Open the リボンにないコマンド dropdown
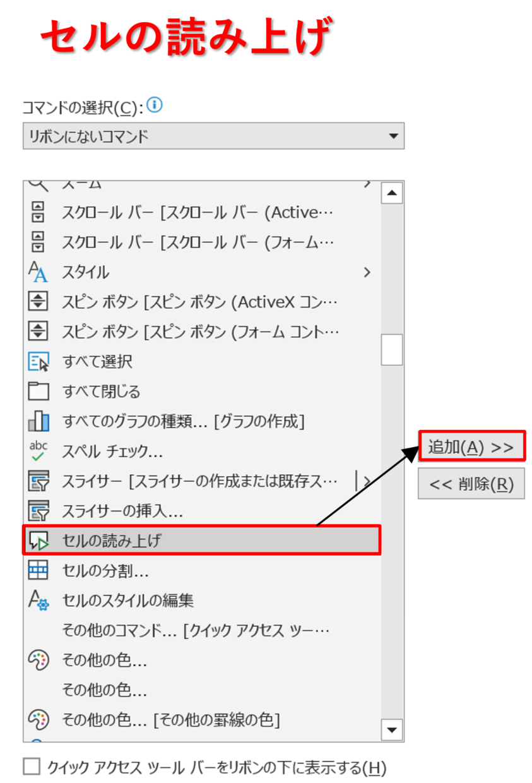Screen dimensions: 532x783 pos(213,136)
